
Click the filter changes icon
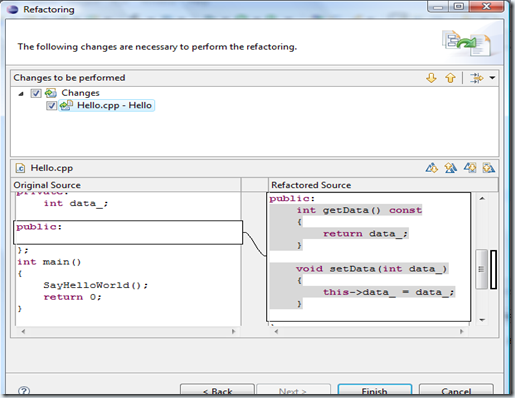(x=476, y=78)
